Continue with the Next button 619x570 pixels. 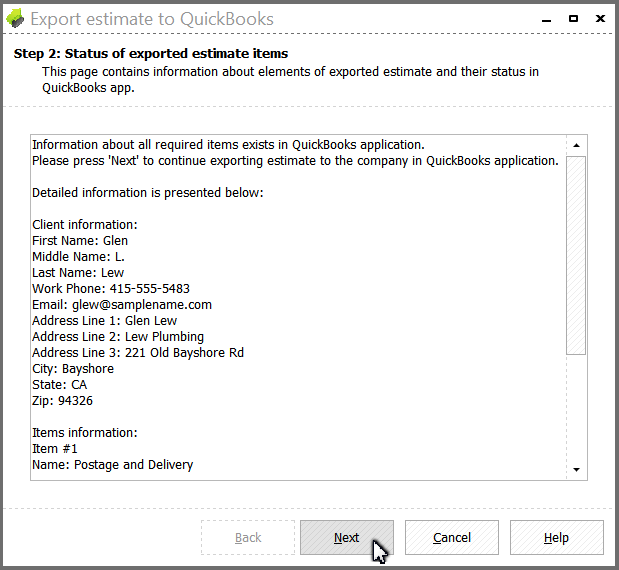pyautogui.click(x=347, y=537)
